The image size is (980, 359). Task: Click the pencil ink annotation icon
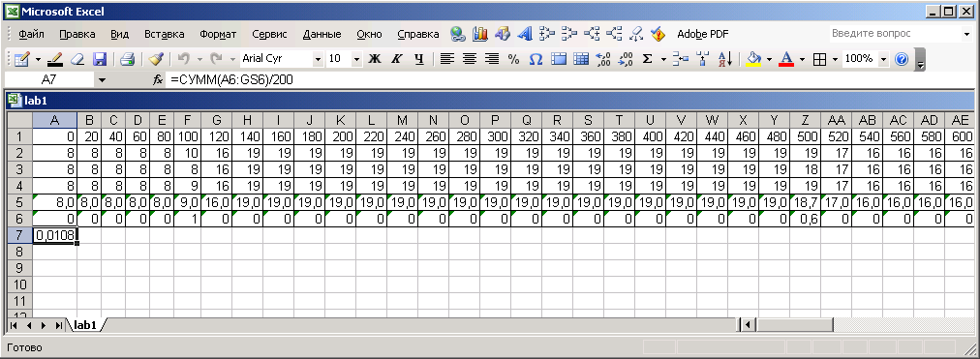pyautogui.click(x=55, y=59)
